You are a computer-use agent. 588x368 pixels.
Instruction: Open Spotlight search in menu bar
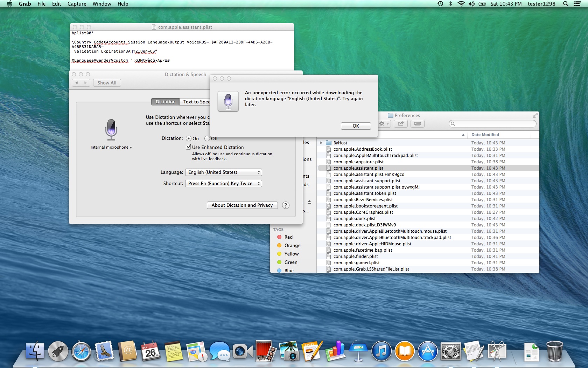(x=565, y=4)
